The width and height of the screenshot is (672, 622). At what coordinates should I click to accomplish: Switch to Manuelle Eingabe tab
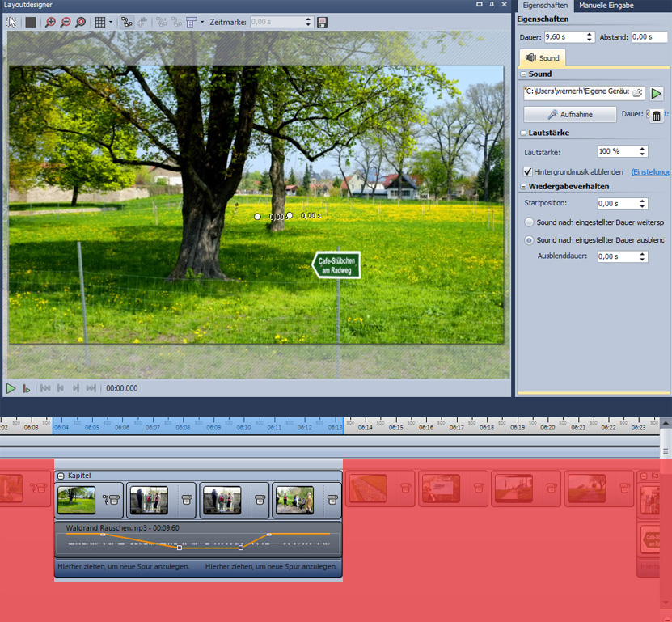tap(606, 6)
